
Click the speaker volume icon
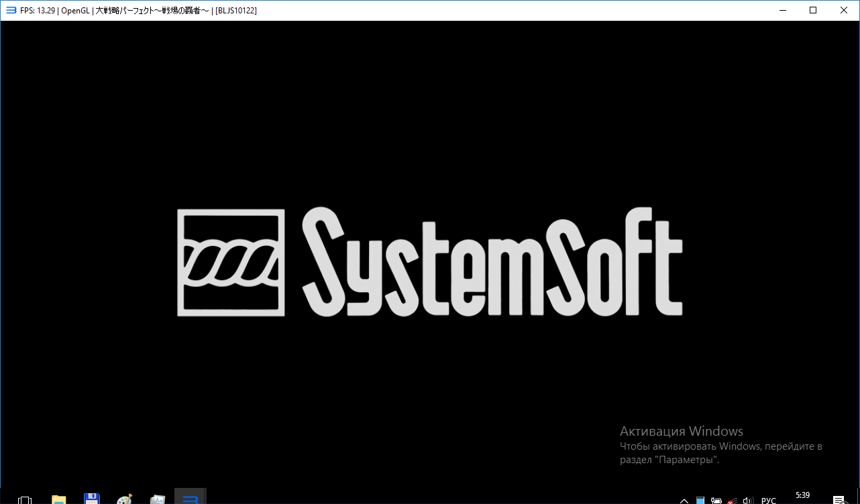[749, 500]
